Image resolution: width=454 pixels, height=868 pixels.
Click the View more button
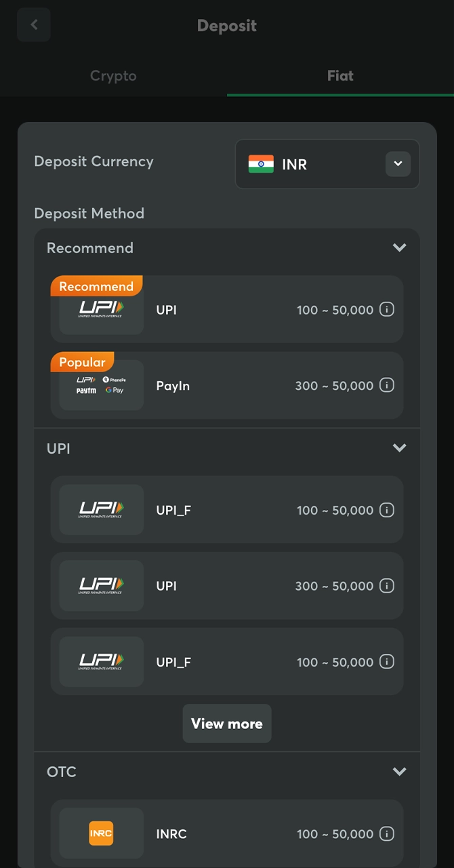[x=226, y=724]
